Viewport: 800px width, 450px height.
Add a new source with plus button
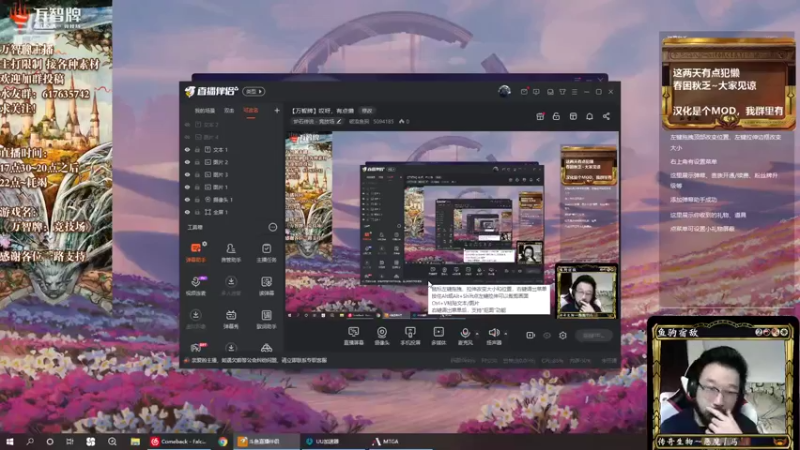tap(277, 110)
